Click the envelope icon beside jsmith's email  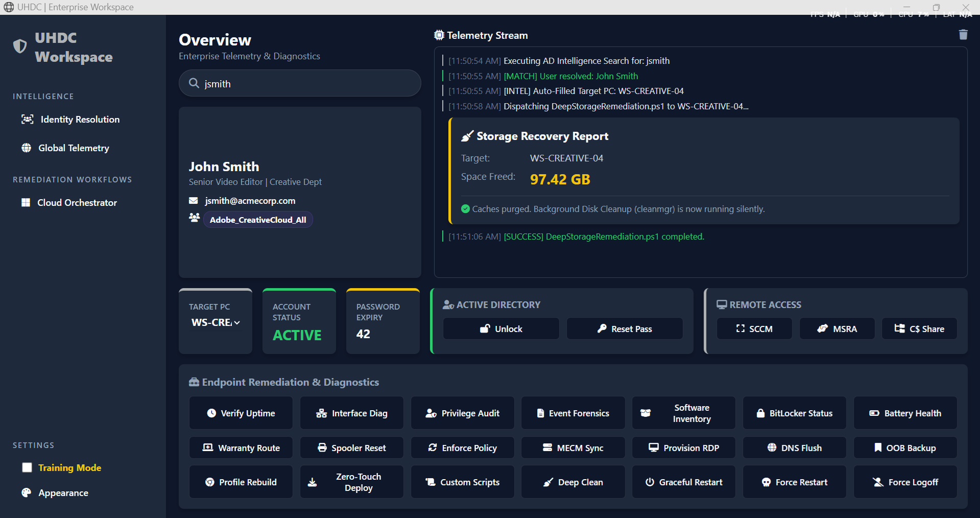(x=194, y=200)
